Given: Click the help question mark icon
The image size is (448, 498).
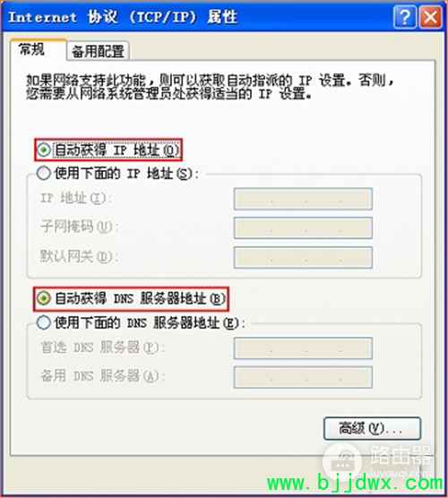Looking at the screenshot, I should [404, 17].
